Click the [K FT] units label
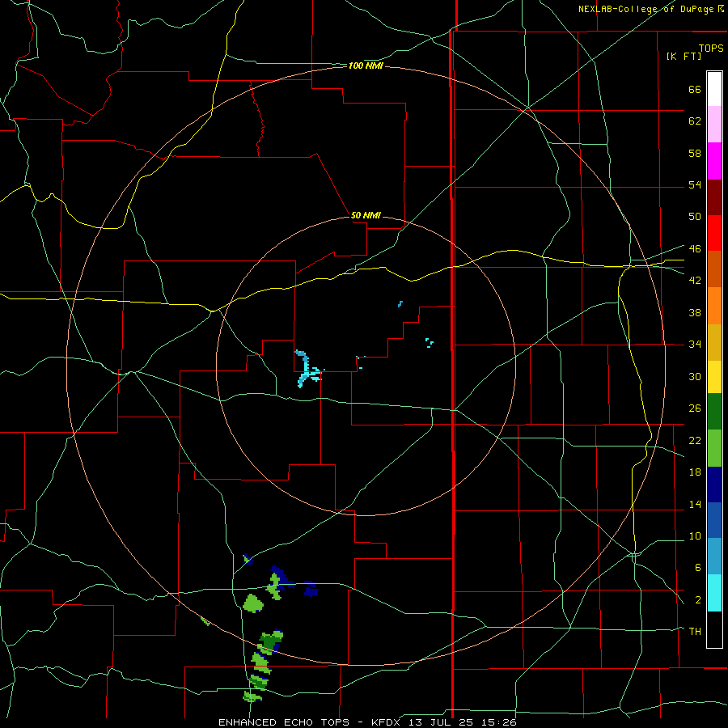This screenshot has height=728, width=728. coord(684,56)
